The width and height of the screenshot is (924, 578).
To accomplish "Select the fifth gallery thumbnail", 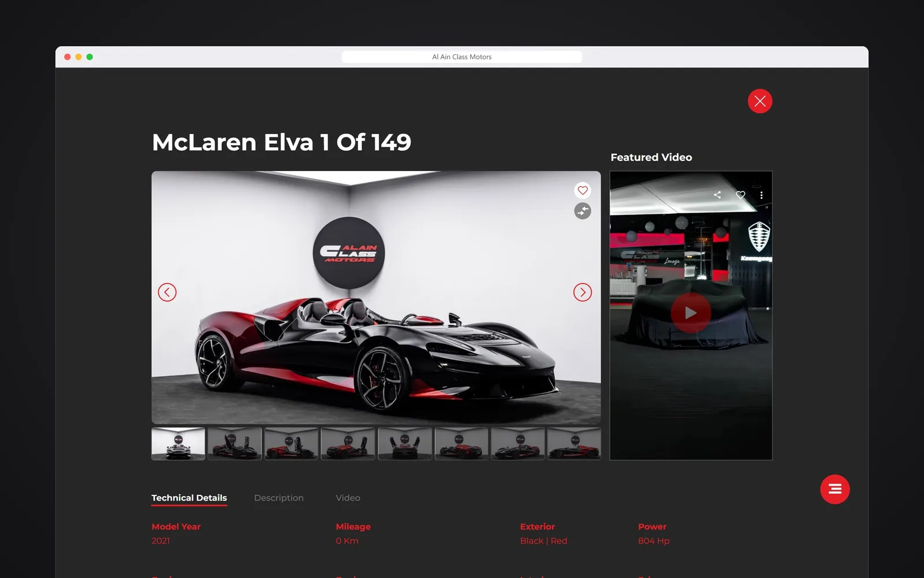I will coord(405,444).
